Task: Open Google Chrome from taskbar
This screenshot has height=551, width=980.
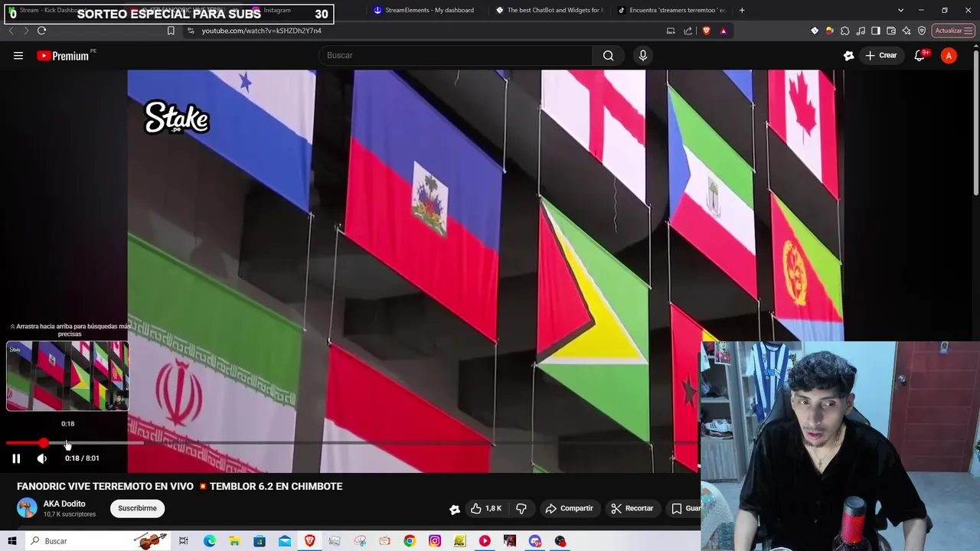Action: 410,541
